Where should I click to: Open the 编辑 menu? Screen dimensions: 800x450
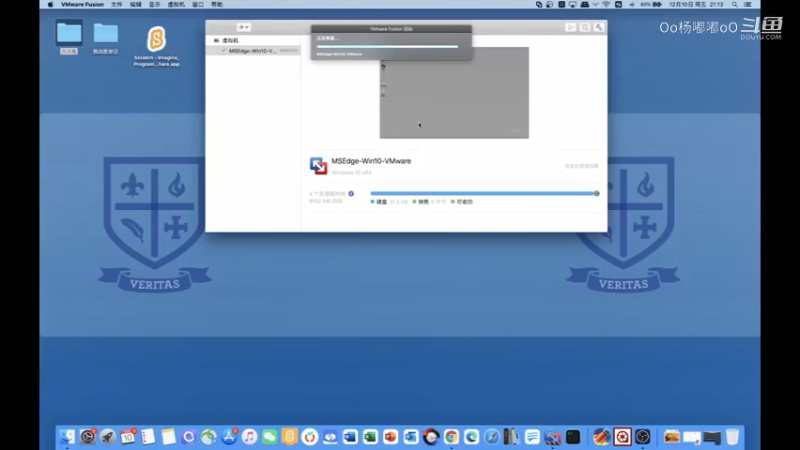pos(136,5)
